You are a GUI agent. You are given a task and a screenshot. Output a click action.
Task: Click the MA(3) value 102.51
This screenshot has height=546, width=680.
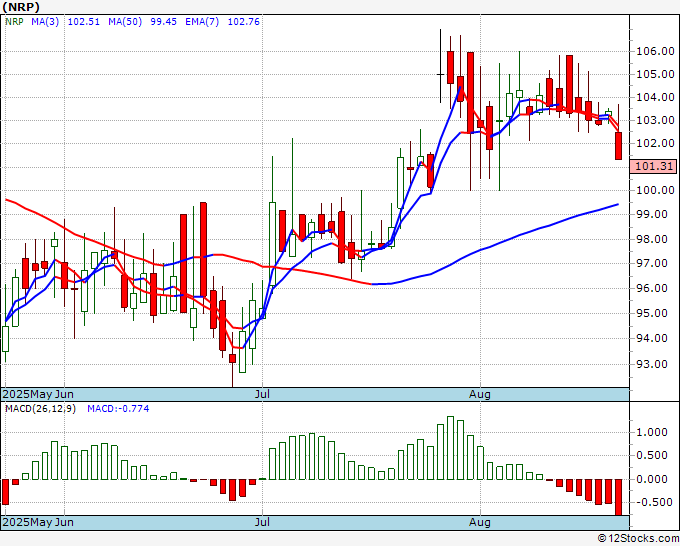click(84, 22)
